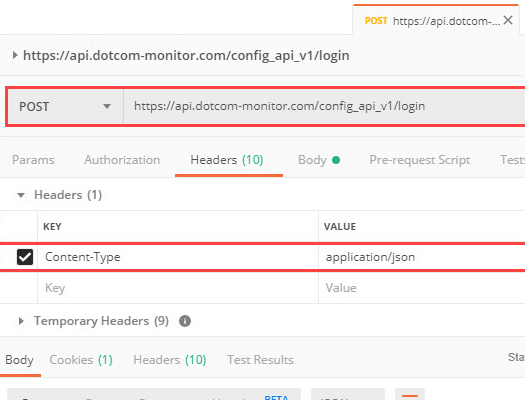Close the POST api.dotcom request tab
525x400 pixels.
pyautogui.click(x=508, y=20)
